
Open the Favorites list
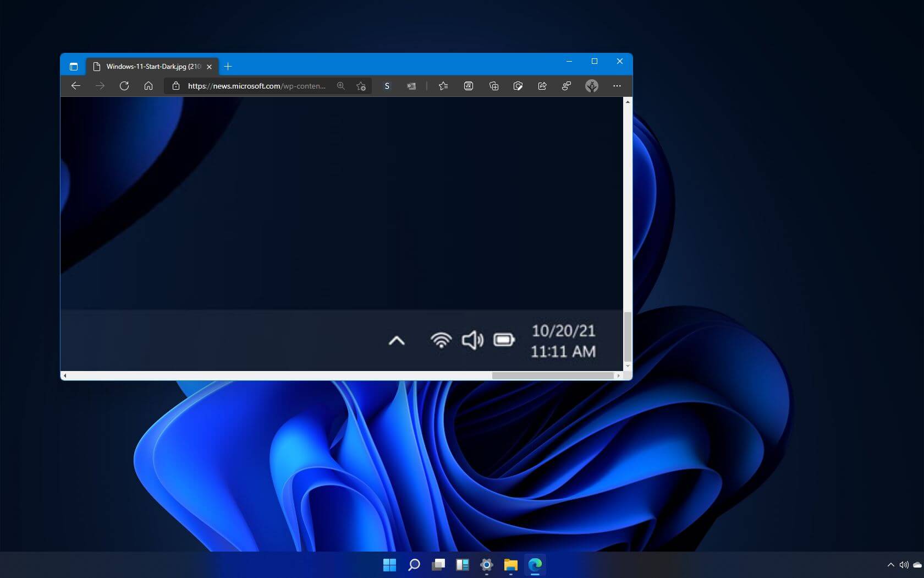(443, 86)
